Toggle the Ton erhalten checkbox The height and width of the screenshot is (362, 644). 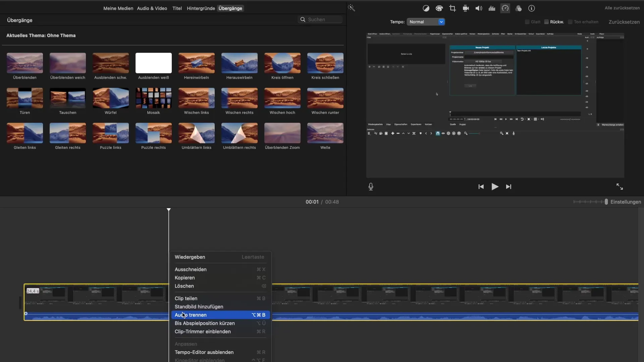coord(570,22)
